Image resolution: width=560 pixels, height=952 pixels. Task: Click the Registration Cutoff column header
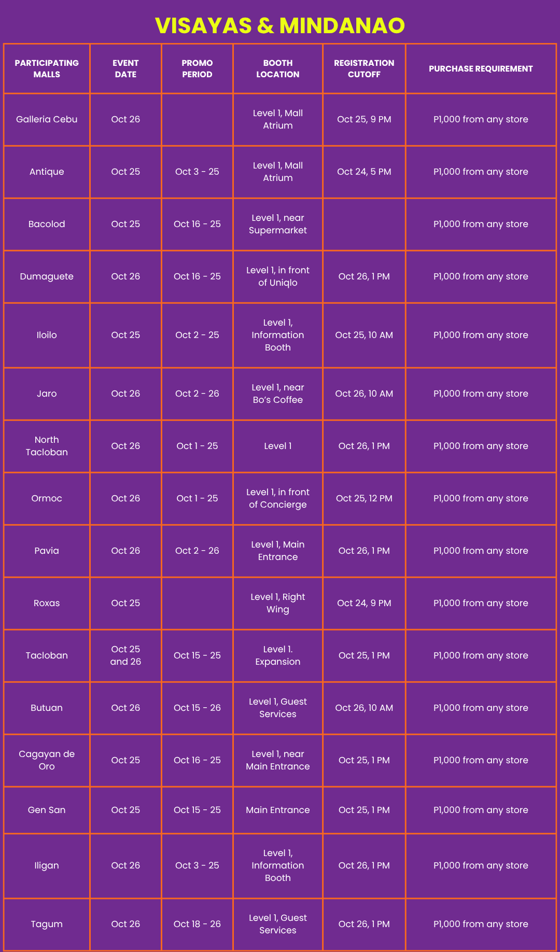point(364,68)
